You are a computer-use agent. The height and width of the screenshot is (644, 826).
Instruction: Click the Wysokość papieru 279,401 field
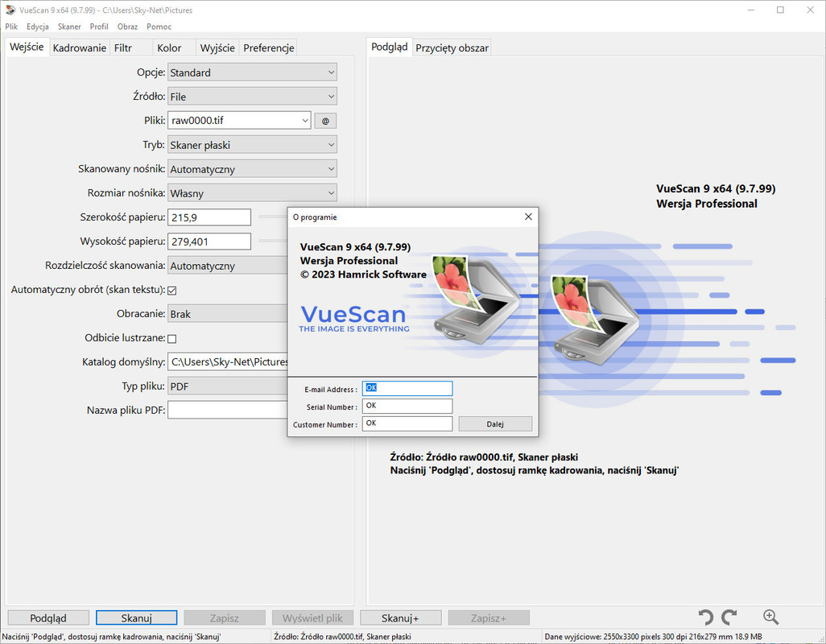coord(209,242)
